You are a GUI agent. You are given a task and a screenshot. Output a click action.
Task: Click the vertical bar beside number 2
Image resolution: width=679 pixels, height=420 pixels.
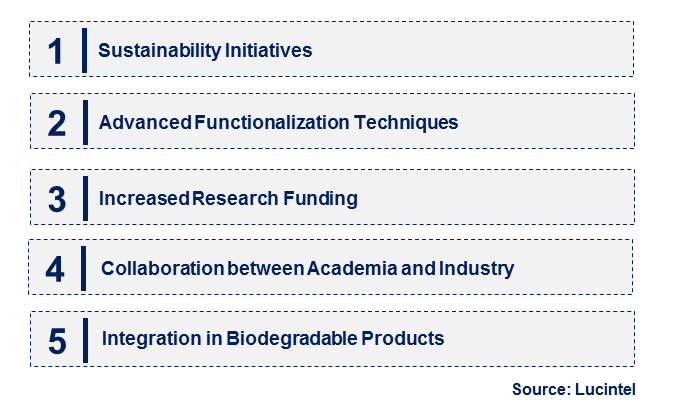85,123
